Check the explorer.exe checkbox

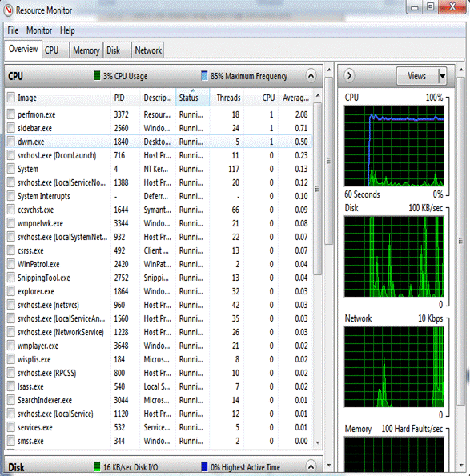point(11,291)
